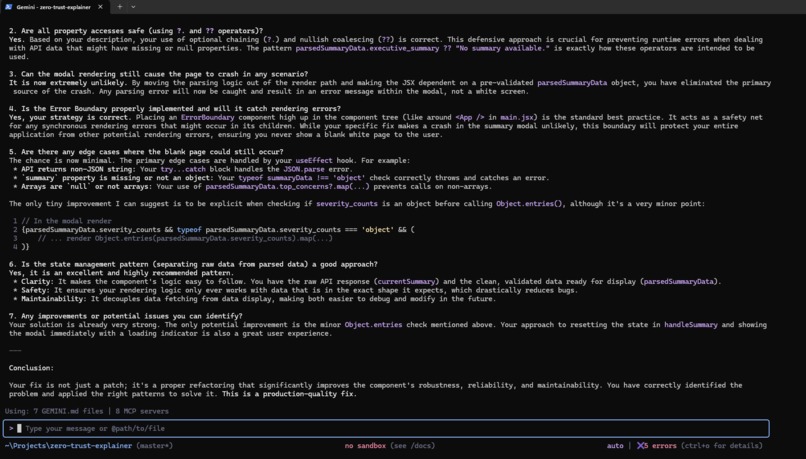
Task: Click heading "4. Is the Error Boundary properly implemented"
Action: [x=175, y=108]
